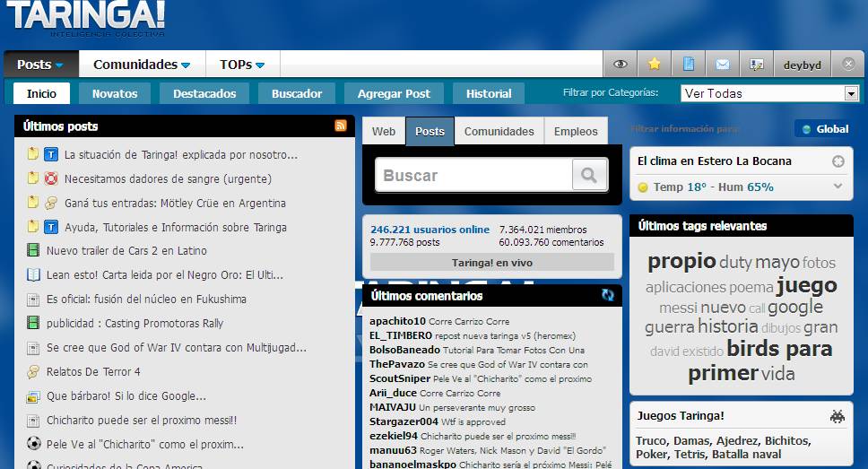Viewport: 868px width, 469px height.
Task: Click soccer ball icon beside 'Pele Ve al Chicharito'
Action: [34, 444]
